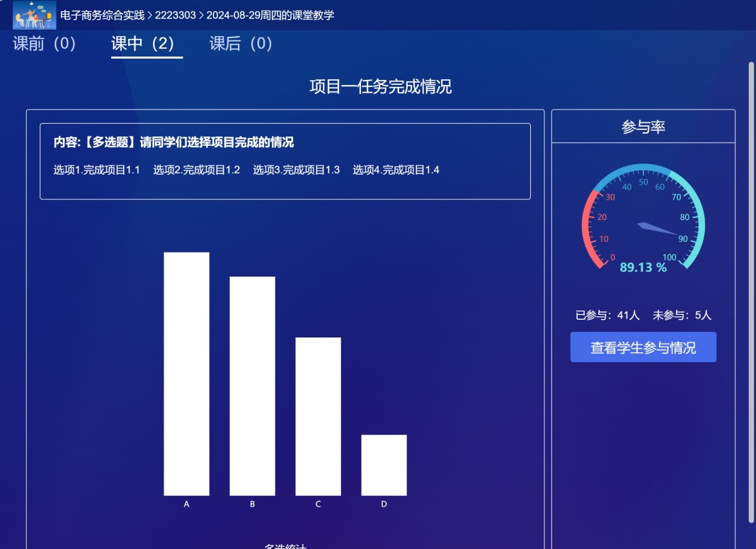Open the 2223303 class breadcrumb

coord(176,16)
